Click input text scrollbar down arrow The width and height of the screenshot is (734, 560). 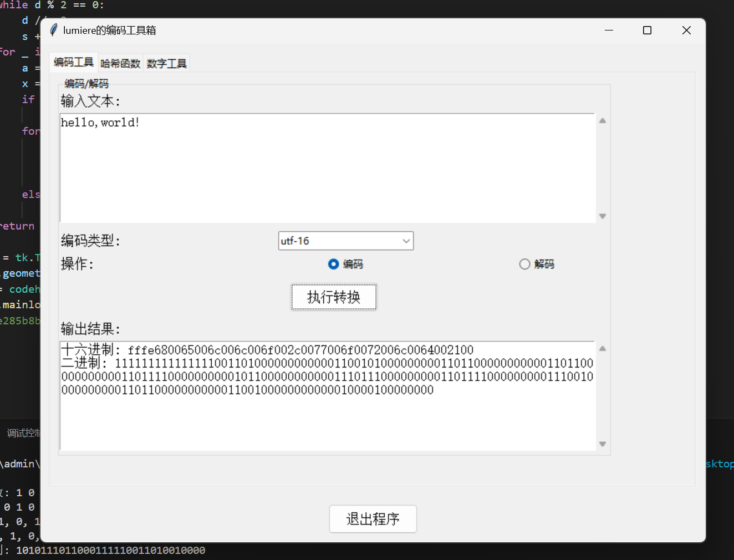(x=603, y=216)
